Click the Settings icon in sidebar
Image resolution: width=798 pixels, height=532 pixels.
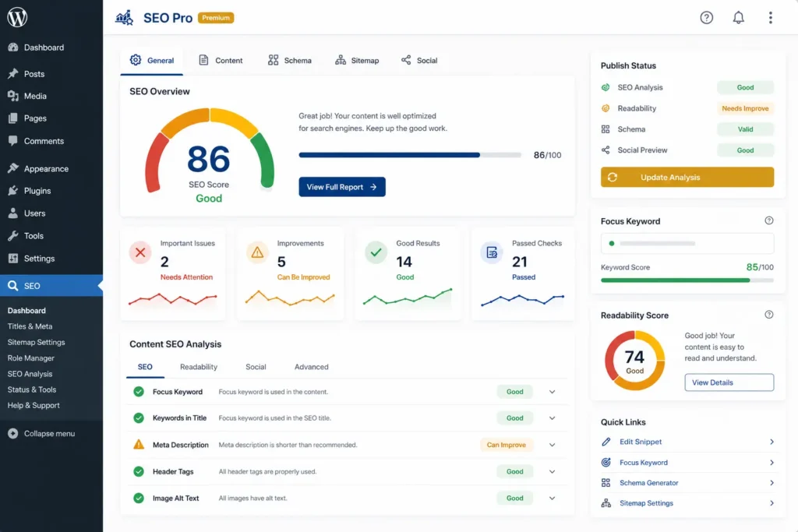point(13,259)
